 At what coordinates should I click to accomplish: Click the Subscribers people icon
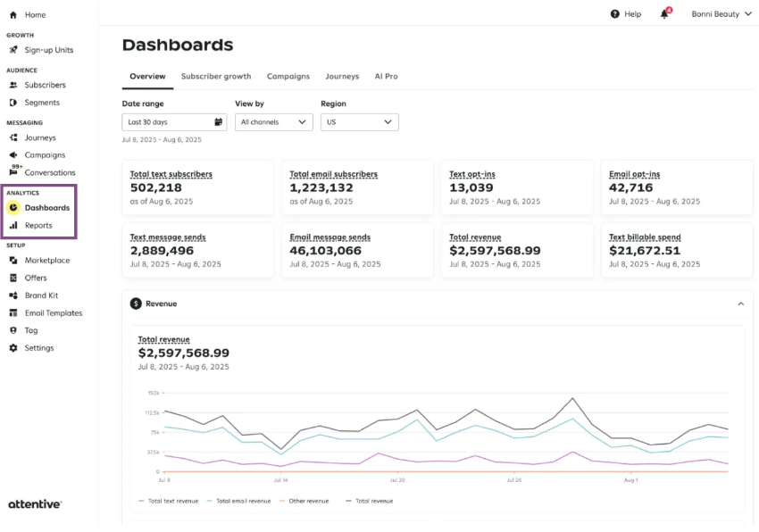click(13, 85)
